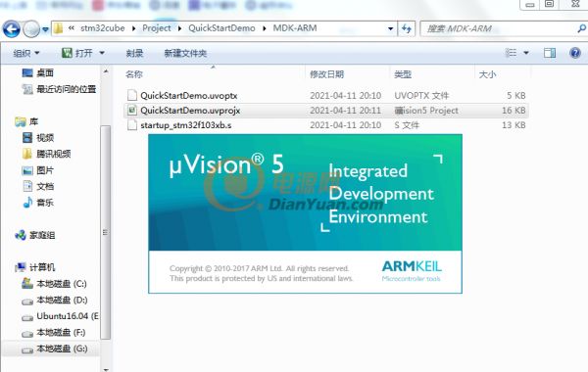This screenshot has height=372, width=588.
Task: Click the search MDK-ARM input field
Action: [x=500, y=28]
